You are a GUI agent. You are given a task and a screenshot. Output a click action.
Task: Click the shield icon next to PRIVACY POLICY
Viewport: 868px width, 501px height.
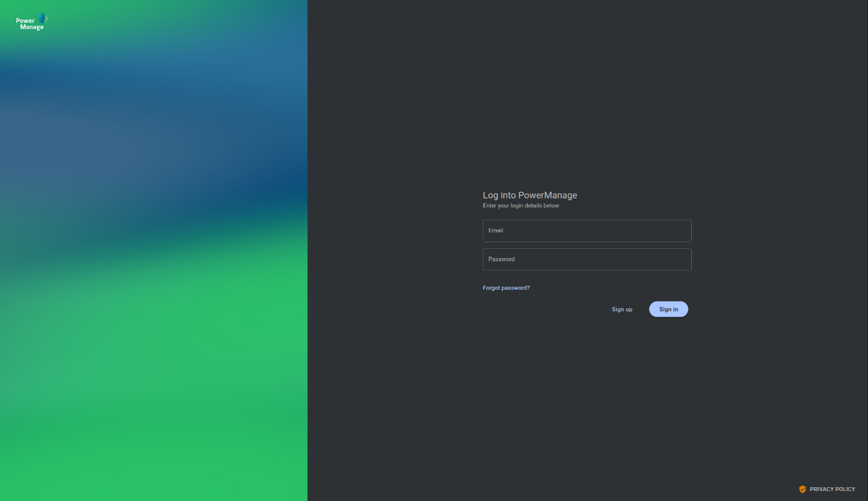[803, 489]
